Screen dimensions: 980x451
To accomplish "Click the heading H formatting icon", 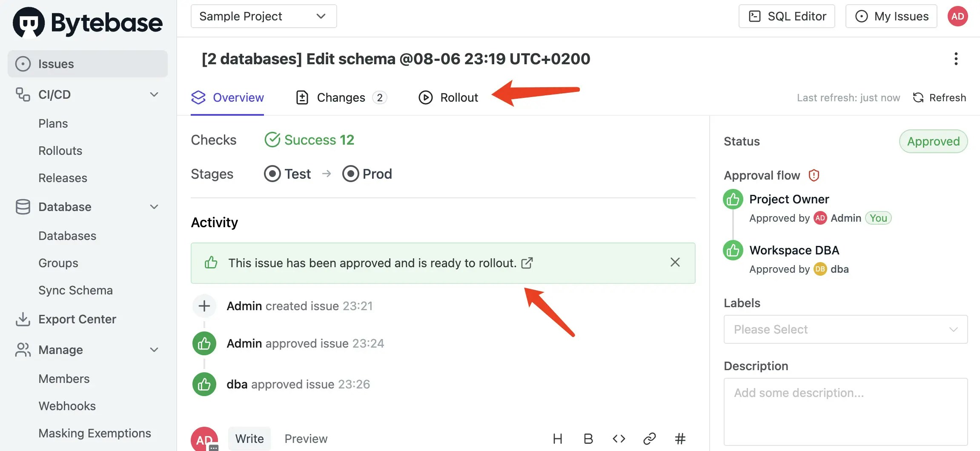I will (x=557, y=439).
